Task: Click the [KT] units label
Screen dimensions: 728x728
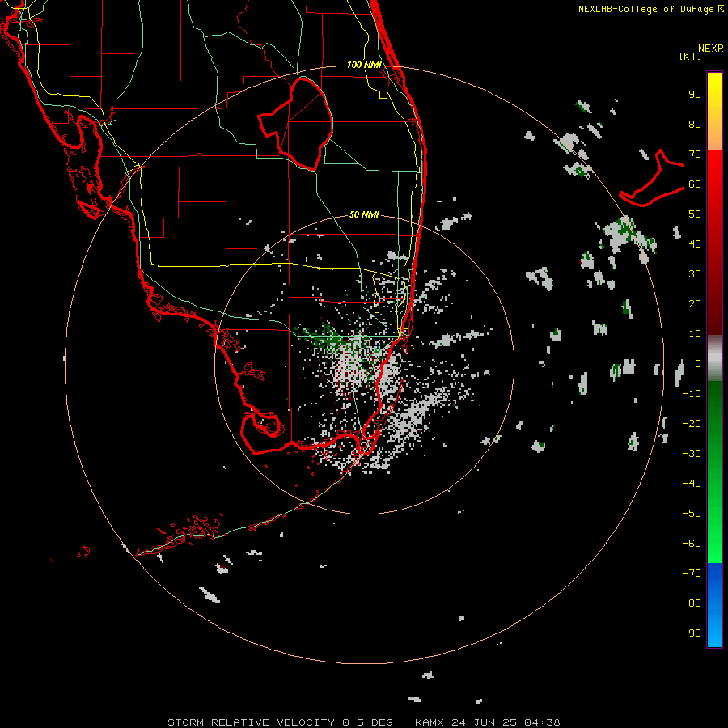Action: point(691,56)
